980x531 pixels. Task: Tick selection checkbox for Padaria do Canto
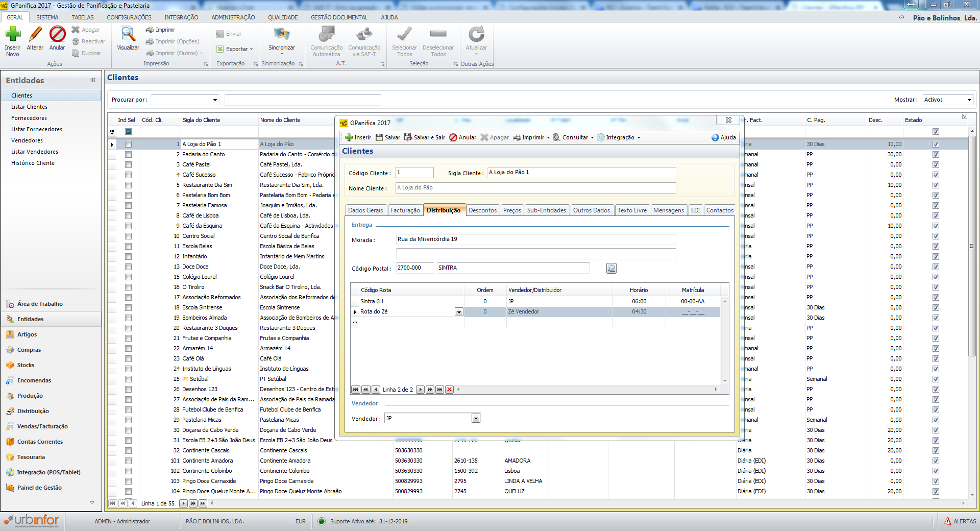(128, 154)
